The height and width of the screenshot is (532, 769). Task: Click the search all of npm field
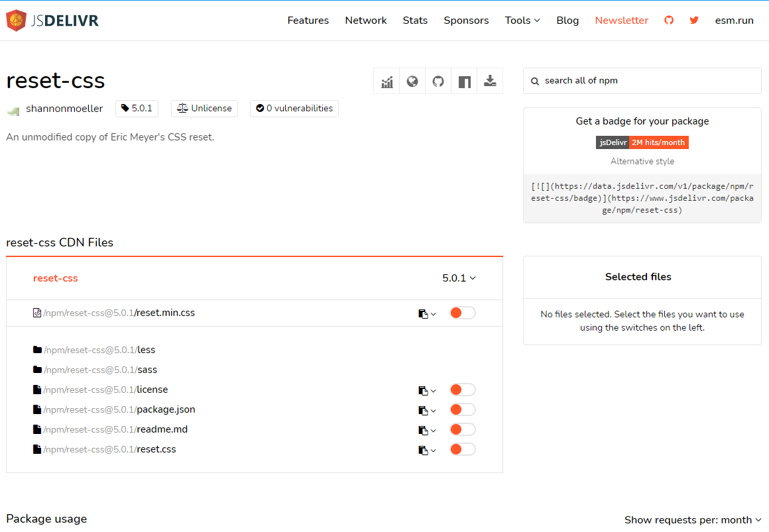pos(642,81)
